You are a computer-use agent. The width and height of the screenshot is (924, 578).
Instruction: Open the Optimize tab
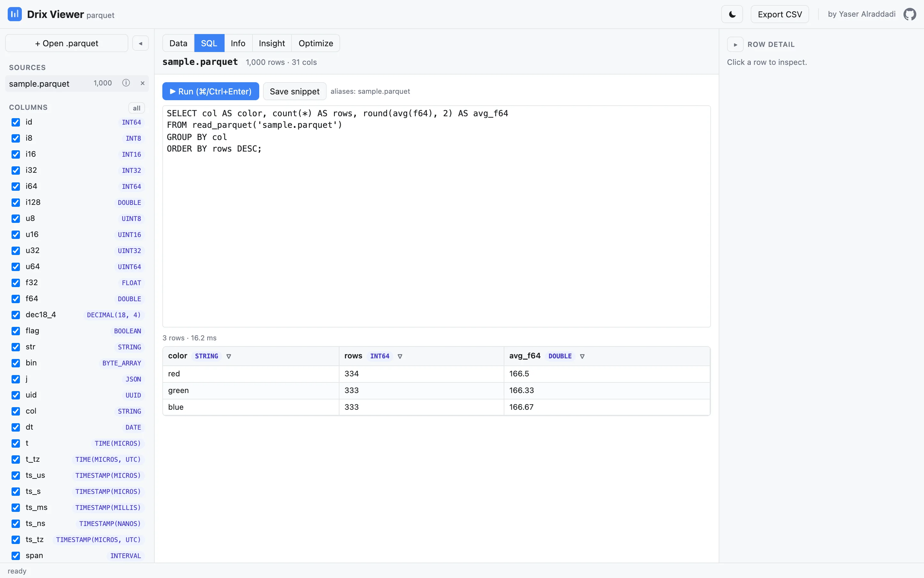tap(316, 43)
